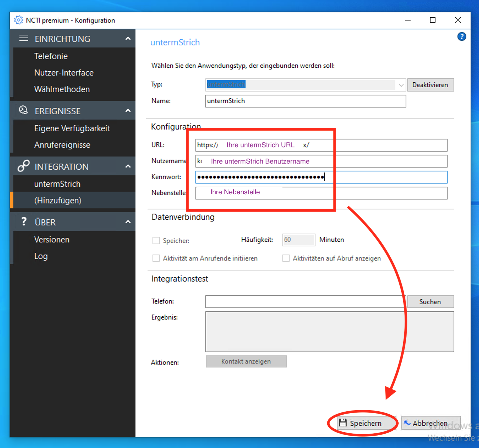
Task: Collapse the EINRICHTUNG section chevron
Action: coord(128,39)
